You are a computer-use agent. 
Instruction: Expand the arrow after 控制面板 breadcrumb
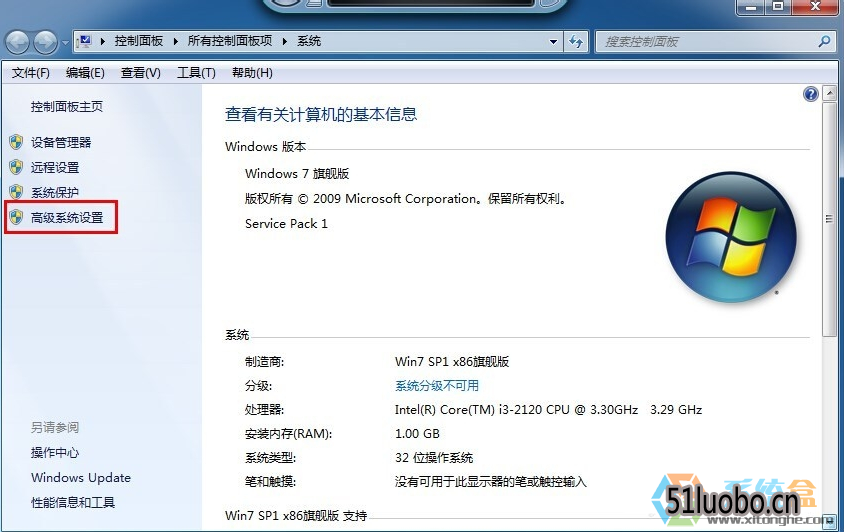(x=175, y=41)
